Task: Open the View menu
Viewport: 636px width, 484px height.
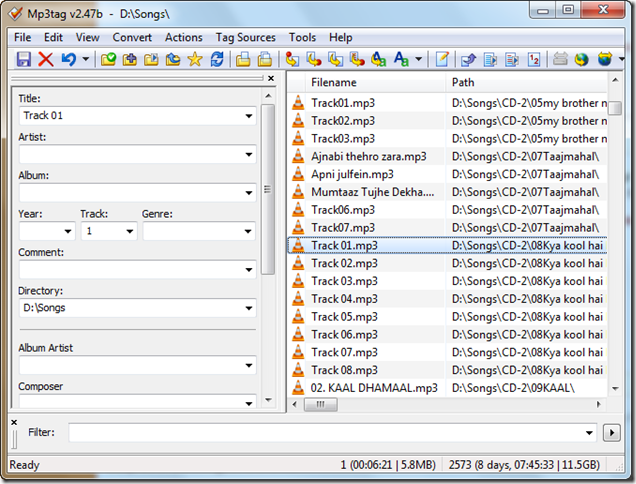Action: point(88,37)
